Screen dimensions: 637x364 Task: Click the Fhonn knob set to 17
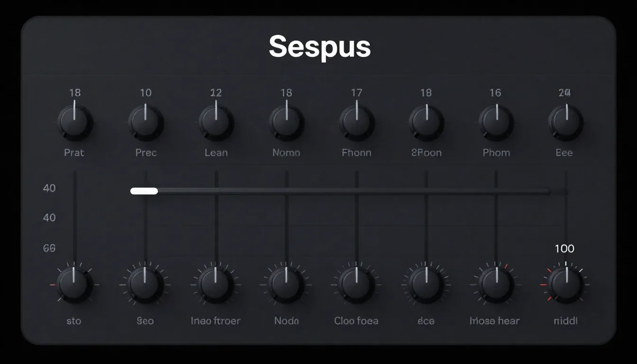pos(356,122)
